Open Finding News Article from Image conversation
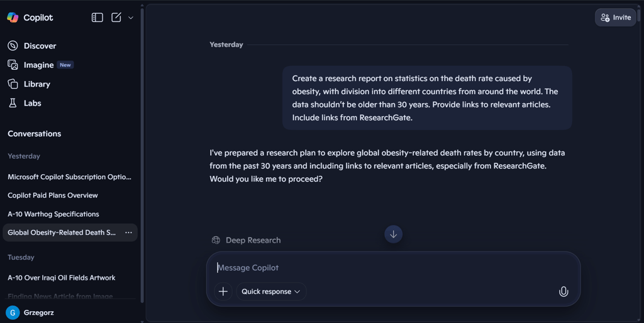The height and width of the screenshot is (323, 644). (60, 296)
